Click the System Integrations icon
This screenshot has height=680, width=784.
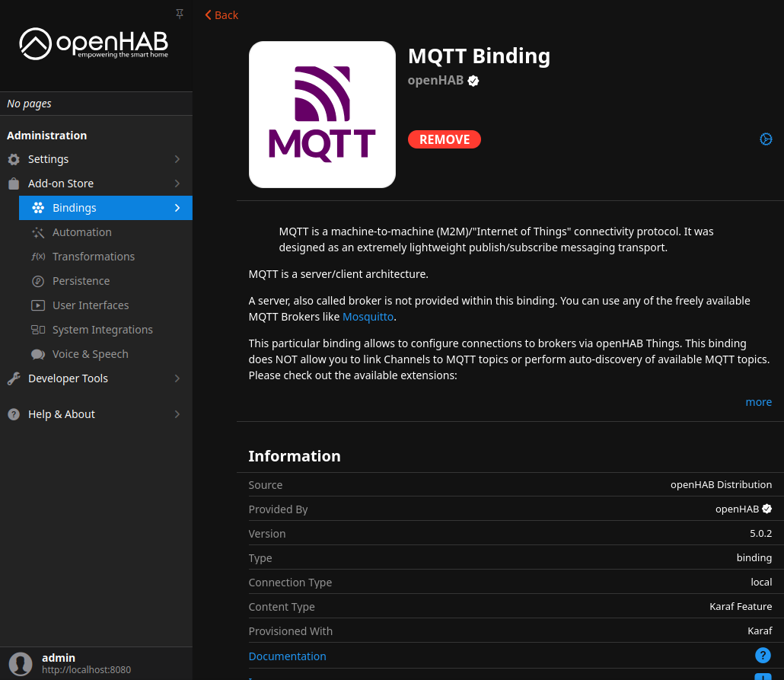(38, 330)
